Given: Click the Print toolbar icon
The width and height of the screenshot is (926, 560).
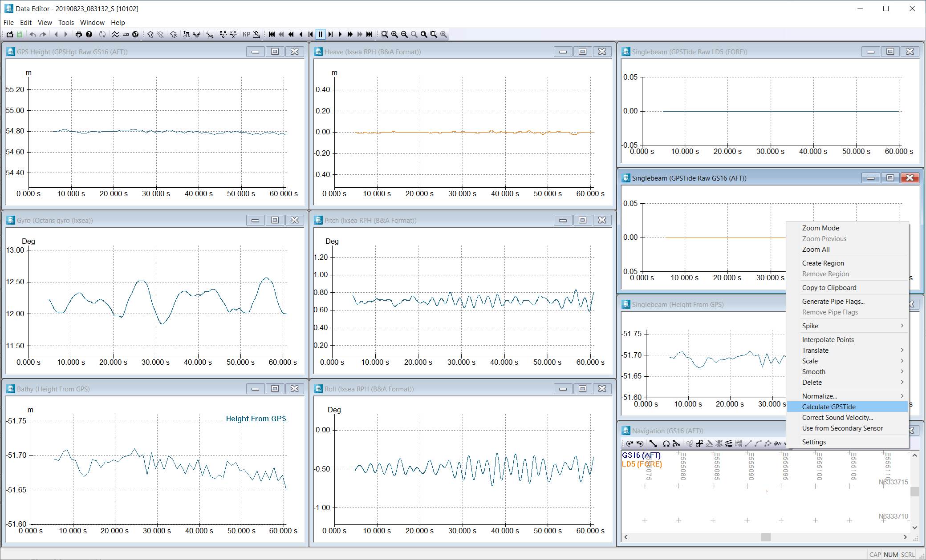Looking at the screenshot, I should 79,34.
